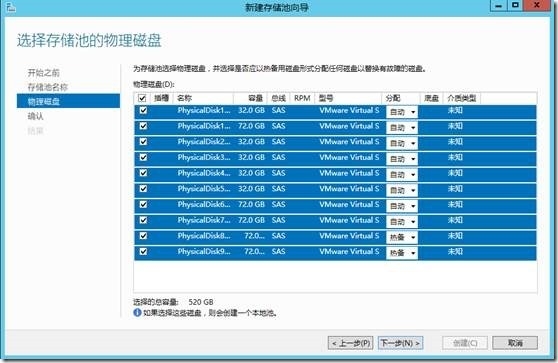This screenshot has width=558, height=363.
Task: Go to the 开始之前 wizard step
Action: tap(43, 73)
